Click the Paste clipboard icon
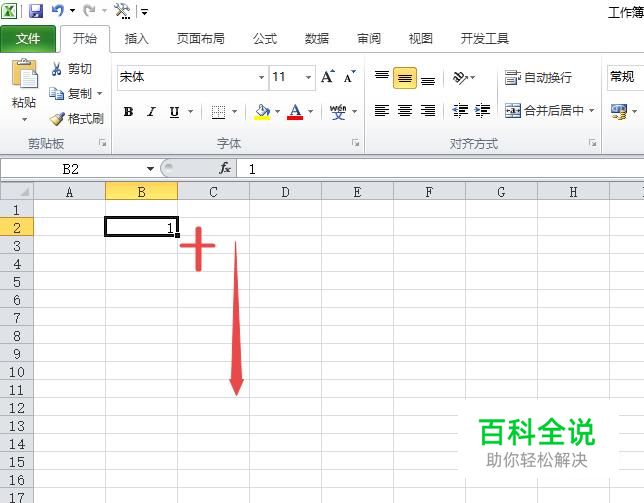644x503 pixels. [x=24, y=73]
